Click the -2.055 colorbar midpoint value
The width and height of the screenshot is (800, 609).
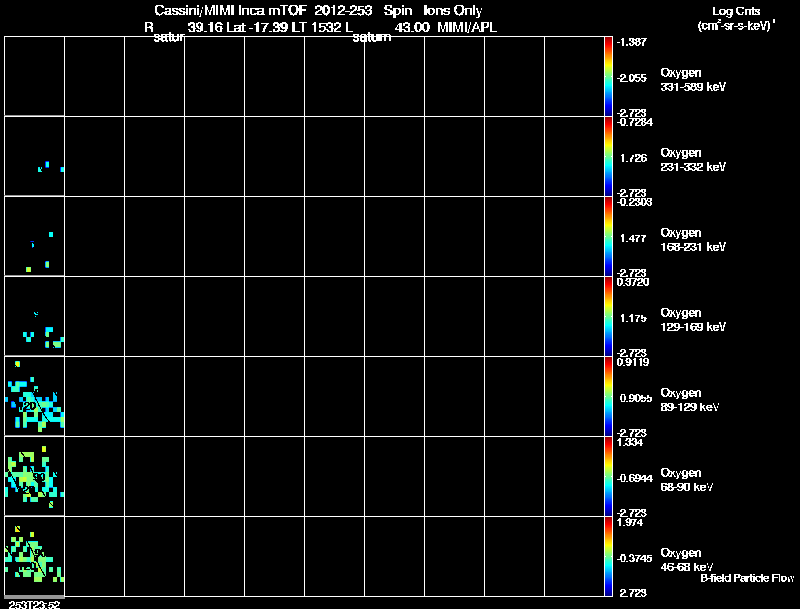pyautogui.click(x=632, y=78)
